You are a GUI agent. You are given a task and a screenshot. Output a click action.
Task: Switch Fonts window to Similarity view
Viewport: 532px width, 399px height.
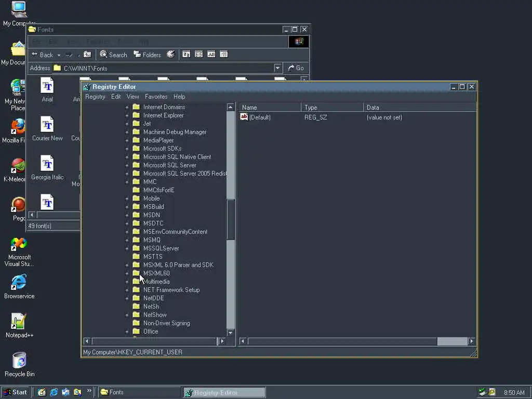pos(211,54)
